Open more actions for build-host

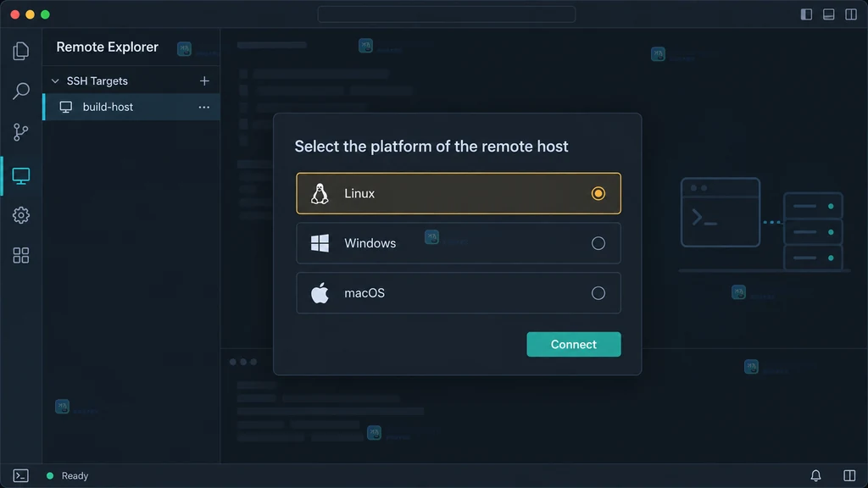(203, 108)
